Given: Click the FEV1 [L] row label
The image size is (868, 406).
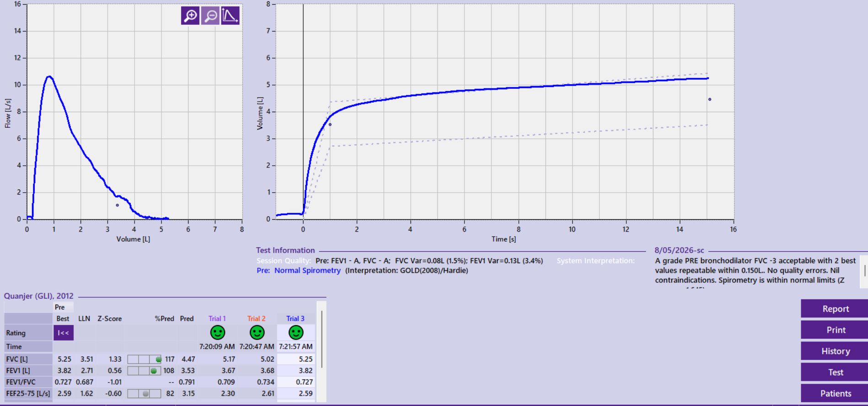Looking at the screenshot, I should 28,371.
